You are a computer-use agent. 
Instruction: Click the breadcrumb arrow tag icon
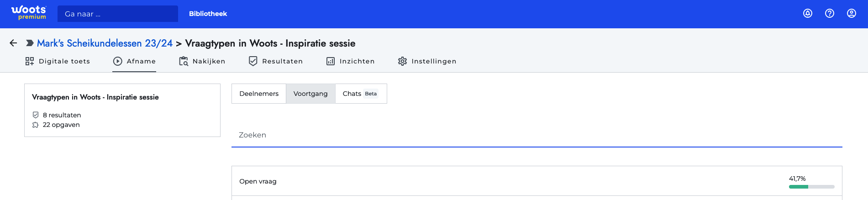[x=30, y=43]
